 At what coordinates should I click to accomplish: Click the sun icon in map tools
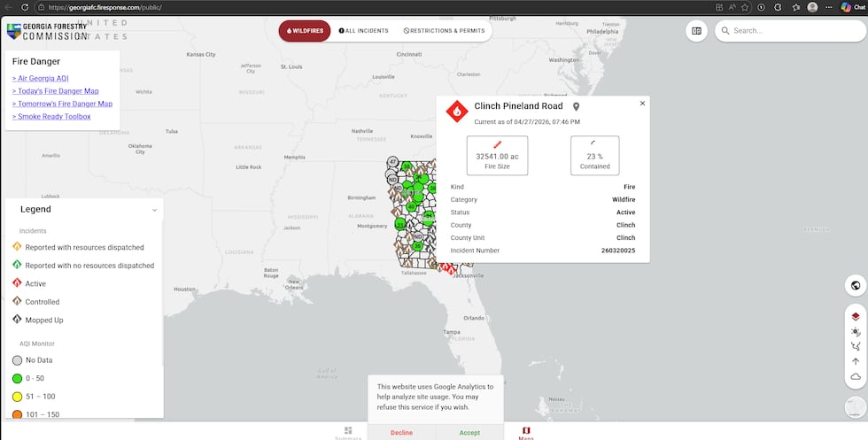856,331
